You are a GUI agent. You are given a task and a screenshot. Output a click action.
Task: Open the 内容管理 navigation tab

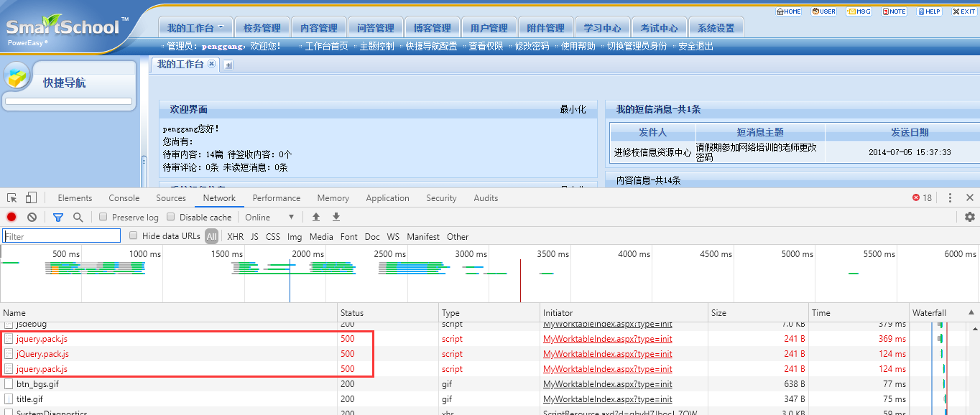(319, 28)
